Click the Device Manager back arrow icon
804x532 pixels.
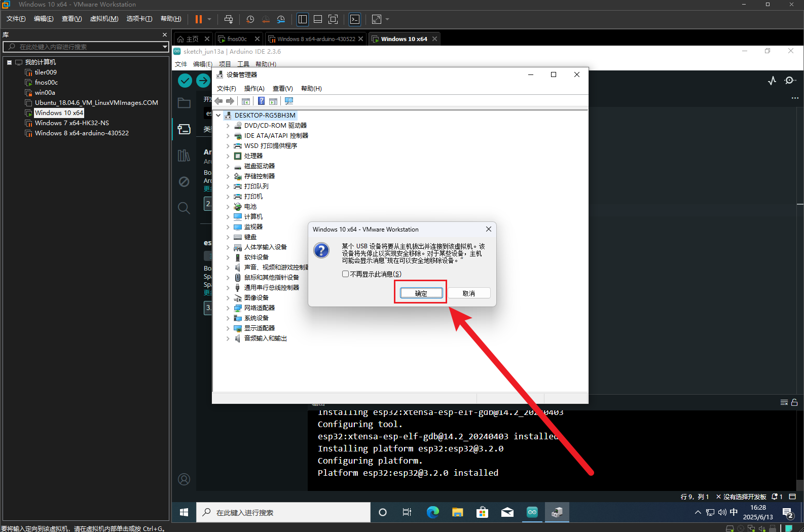pos(219,101)
